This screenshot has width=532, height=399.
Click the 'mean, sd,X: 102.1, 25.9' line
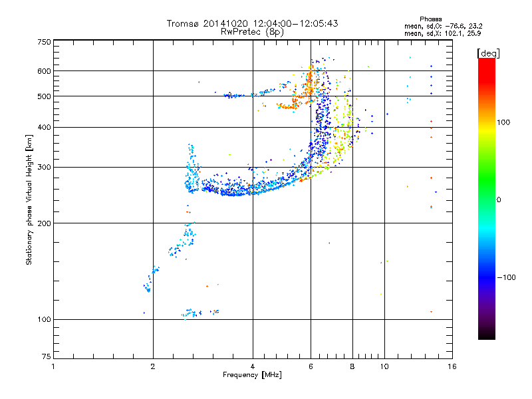(443, 33)
